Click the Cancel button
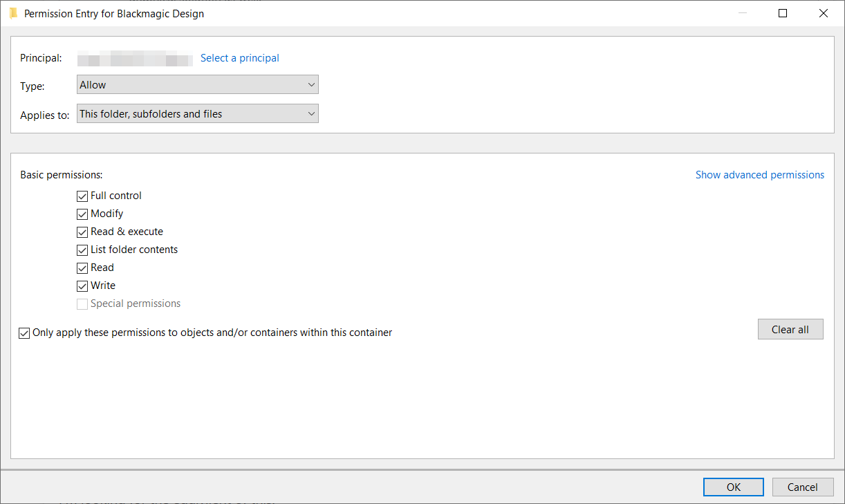 coord(803,487)
